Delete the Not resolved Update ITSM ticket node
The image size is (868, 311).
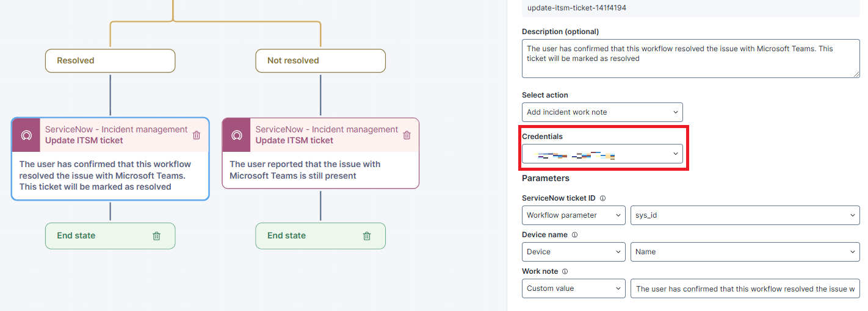tap(407, 135)
